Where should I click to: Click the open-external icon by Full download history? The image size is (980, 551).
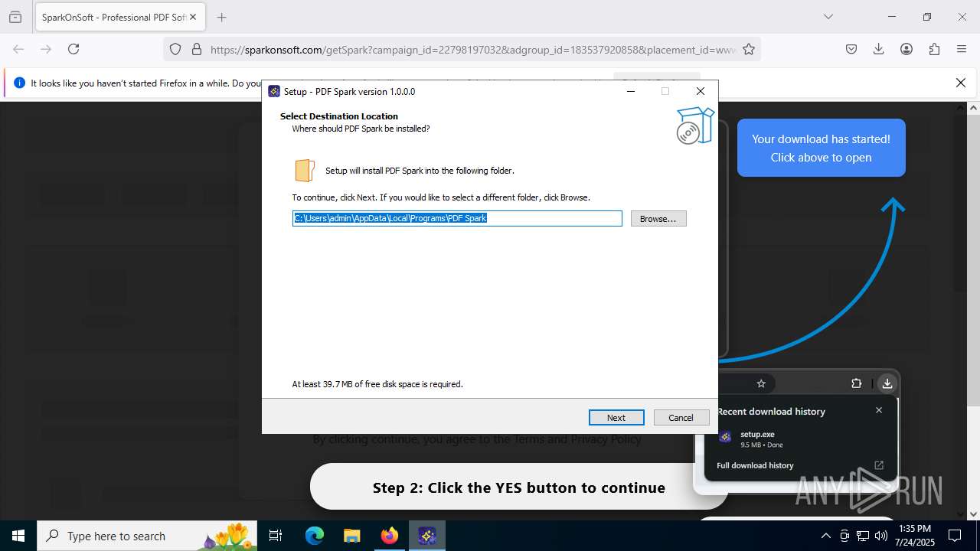(879, 465)
